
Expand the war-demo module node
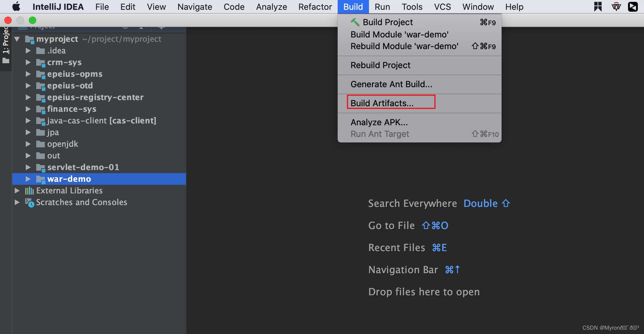point(28,179)
